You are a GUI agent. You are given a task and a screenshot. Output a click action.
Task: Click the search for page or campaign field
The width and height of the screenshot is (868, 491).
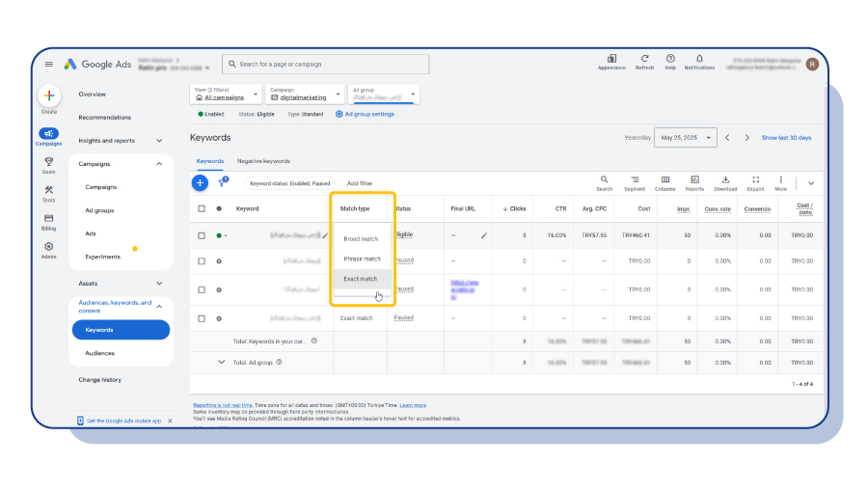coord(326,65)
